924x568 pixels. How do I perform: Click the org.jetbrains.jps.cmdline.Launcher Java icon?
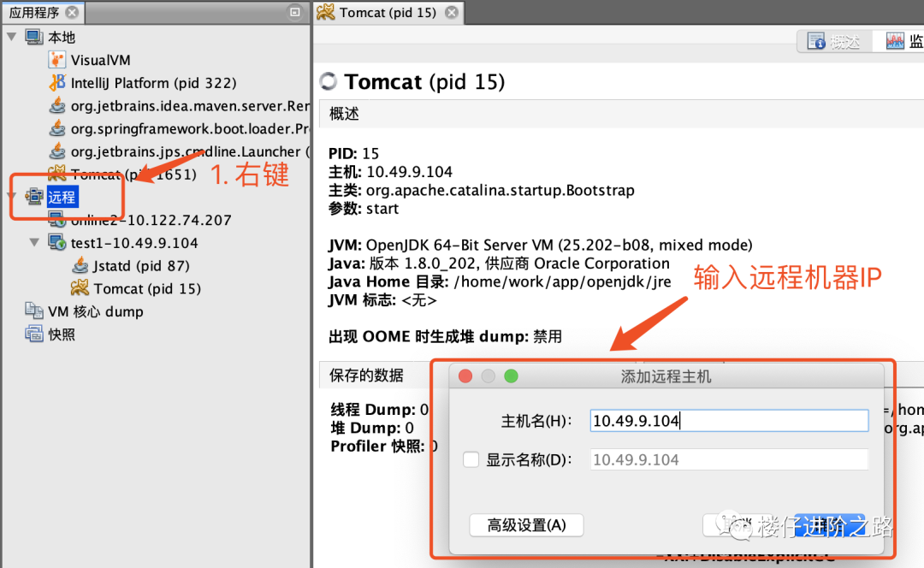56,151
